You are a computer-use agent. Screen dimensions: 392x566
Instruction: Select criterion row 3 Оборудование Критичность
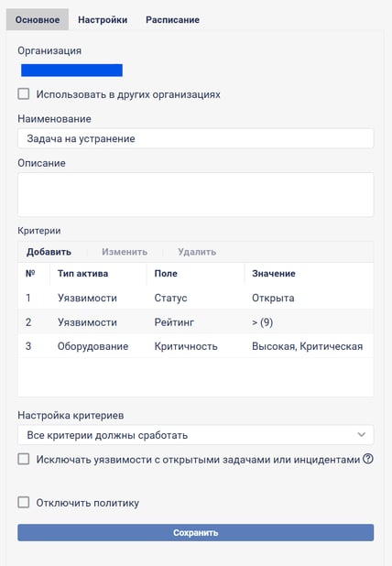coord(196,346)
